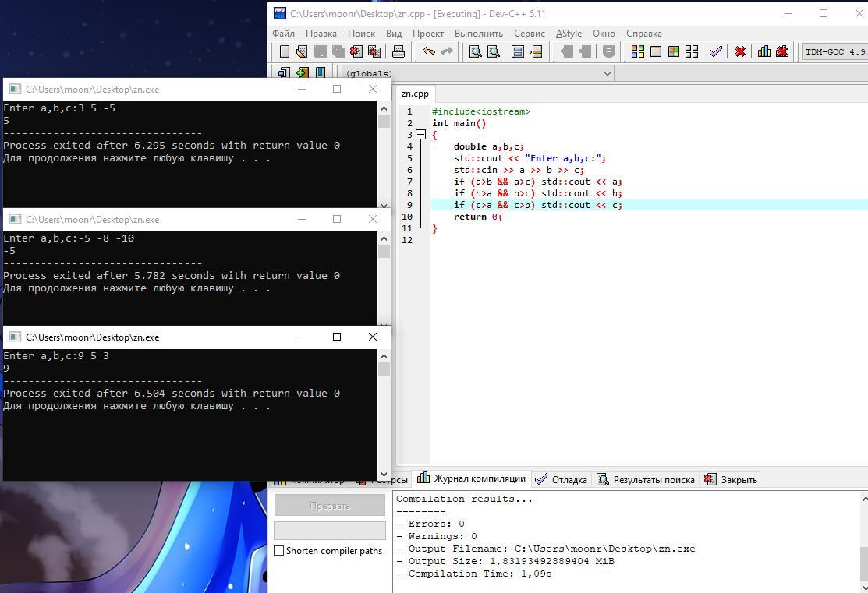Open the Правка menu
The width and height of the screenshot is (868, 593).
[x=321, y=34]
